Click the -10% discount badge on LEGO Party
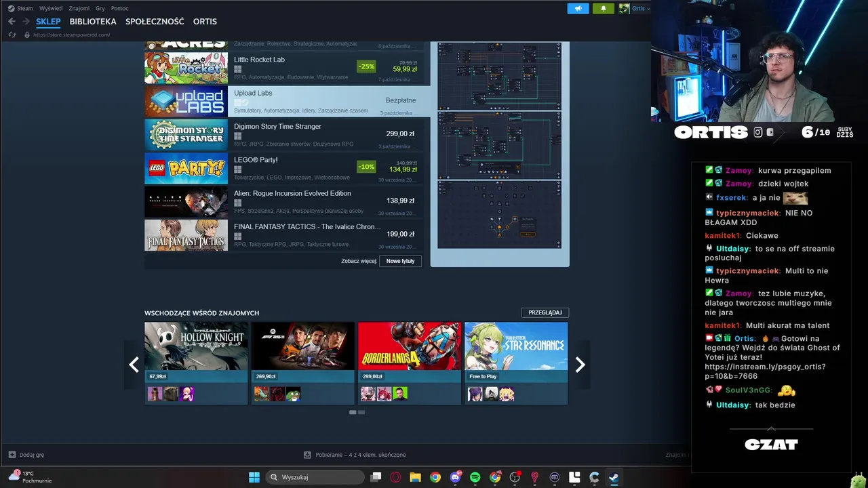Viewport: 868px width, 488px height. click(x=366, y=167)
